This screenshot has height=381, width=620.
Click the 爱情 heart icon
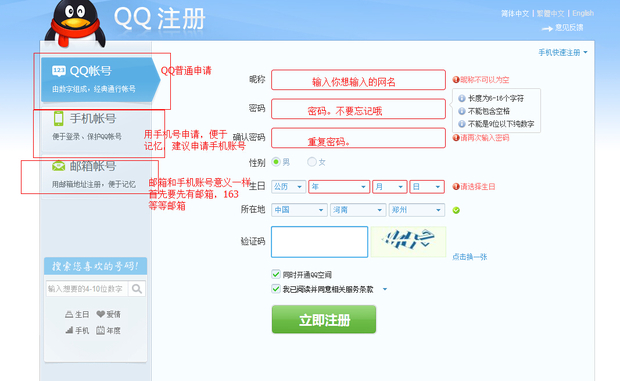(100, 314)
